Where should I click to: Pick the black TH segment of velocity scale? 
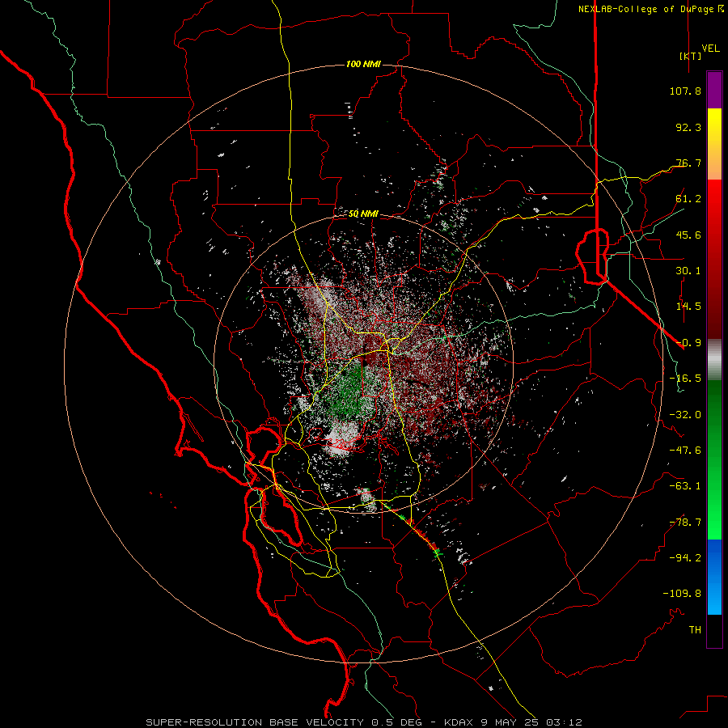tap(714, 630)
